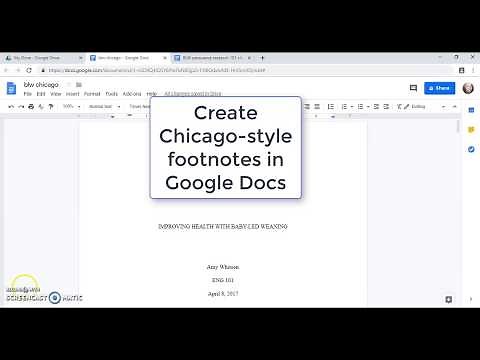Focus the browser address bar
The width and height of the screenshot is (480, 360).
coord(247,70)
